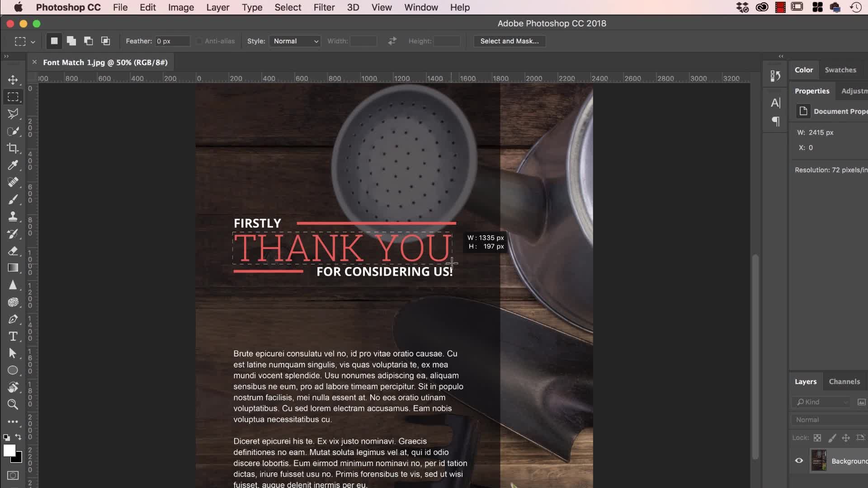Viewport: 868px width, 488px height.
Task: Select the Horizontal Type tool
Action: point(13,336)
